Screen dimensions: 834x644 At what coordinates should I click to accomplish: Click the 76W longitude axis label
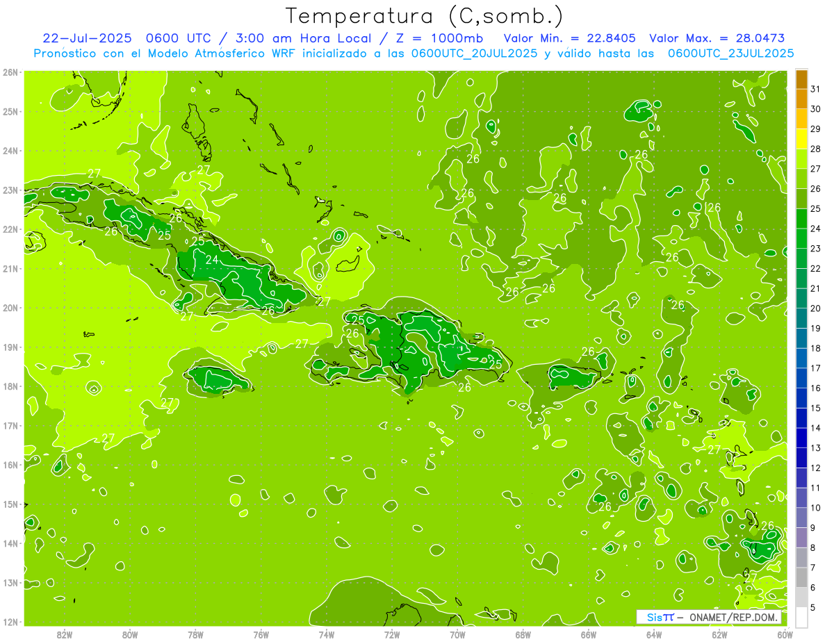[261, 634]
